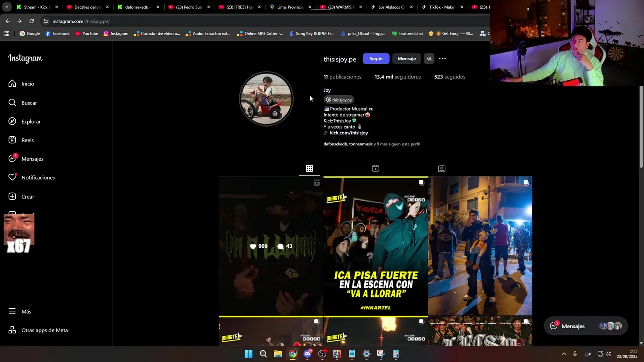Click the page vertical scrollbar
This screenshot has height=362, width=644.
click(x=641, y=127)
